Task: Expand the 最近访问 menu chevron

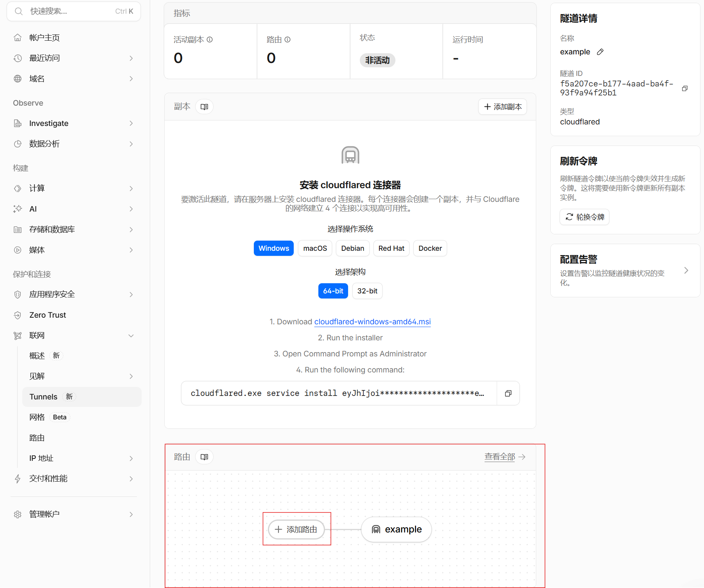Action: point(131,58)
